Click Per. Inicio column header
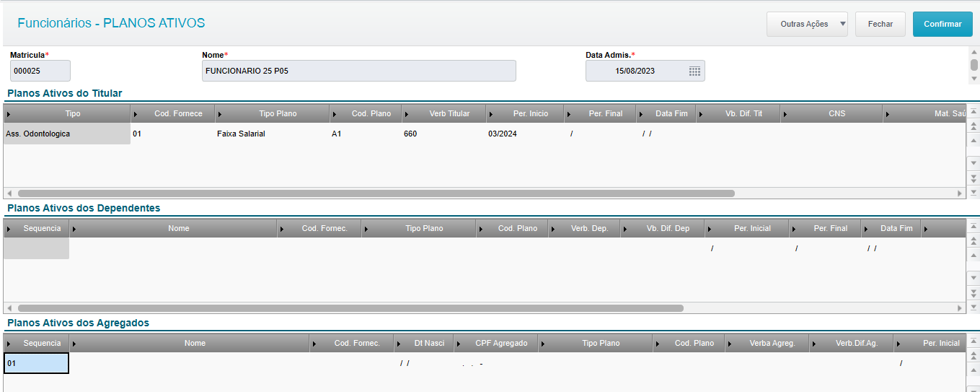This screenshot has height=392, width=980. point(525,114)
